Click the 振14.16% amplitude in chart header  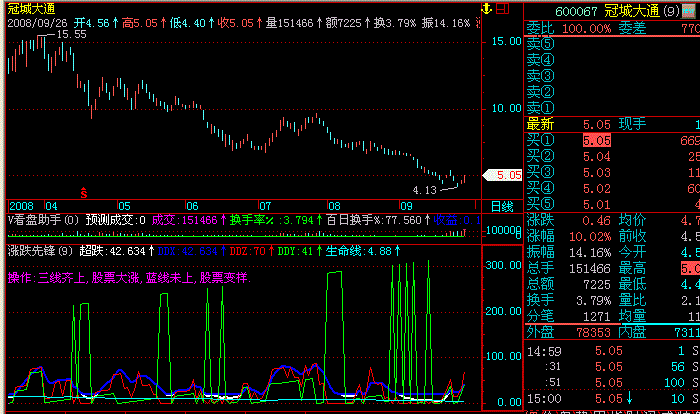[446, 23]
